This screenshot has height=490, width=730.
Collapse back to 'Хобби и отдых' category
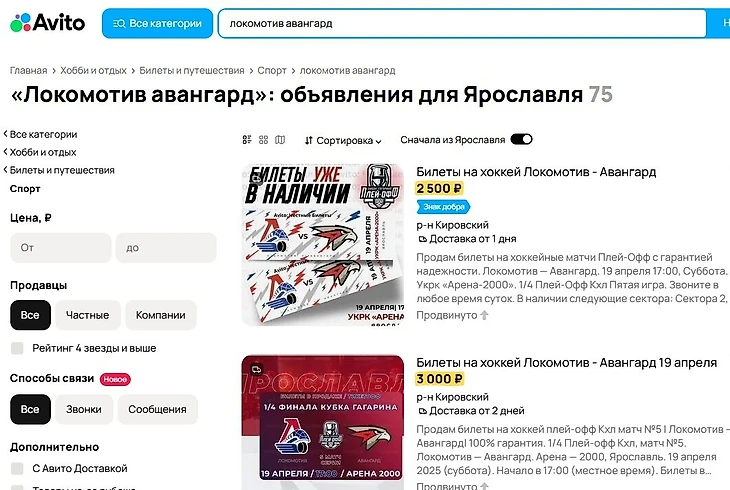pyautogui.click(x=40, y=152)
